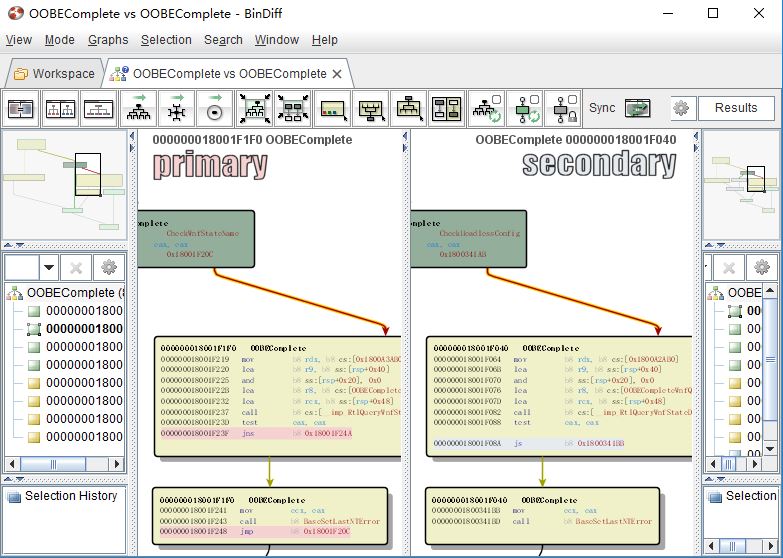Screen dimensions: 783x558
Task: Click the green CheckWnfStateName primary node
Action: pyautogui.click(x=195, y=239)
